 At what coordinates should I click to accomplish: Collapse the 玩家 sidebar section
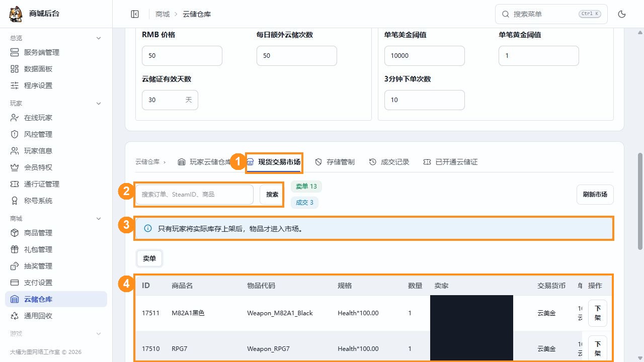tap(99, 104)
